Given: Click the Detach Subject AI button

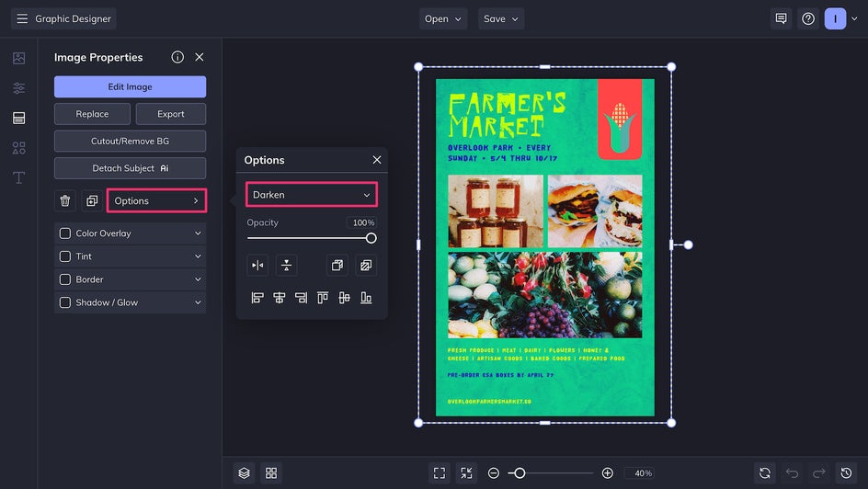Looking at the screenshot, I should [x=130, y=168].
